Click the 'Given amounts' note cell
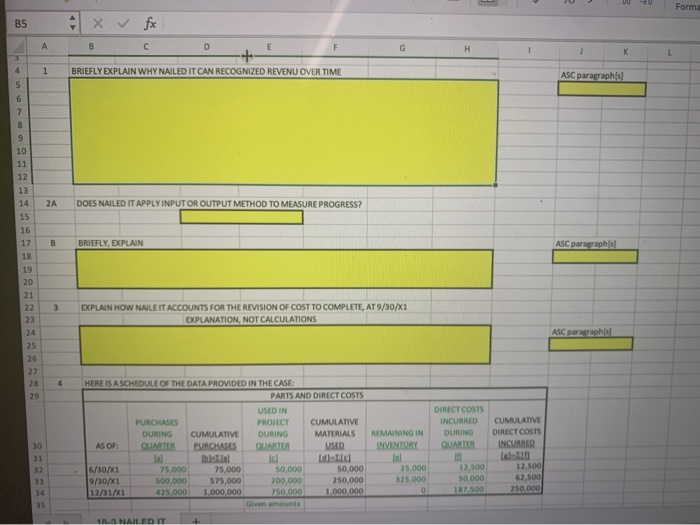The height and width of the screenshot is (525, 700). (x=273, y=504)
